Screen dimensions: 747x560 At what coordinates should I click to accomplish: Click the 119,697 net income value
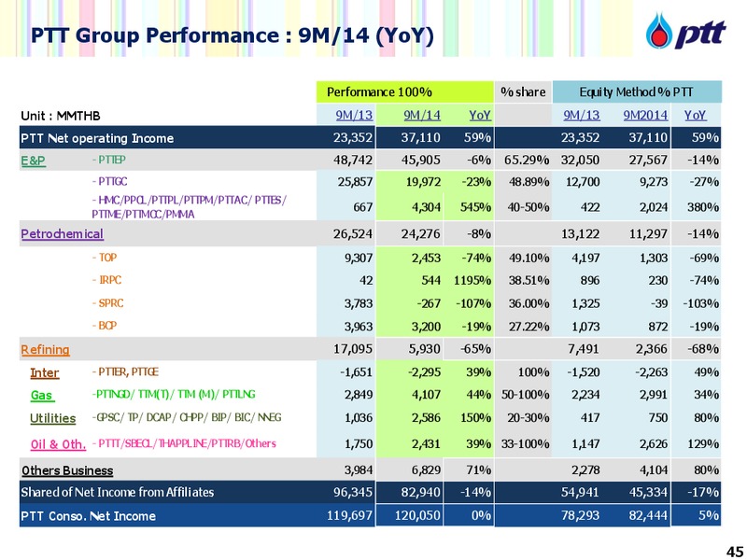(x=350, y=516)
